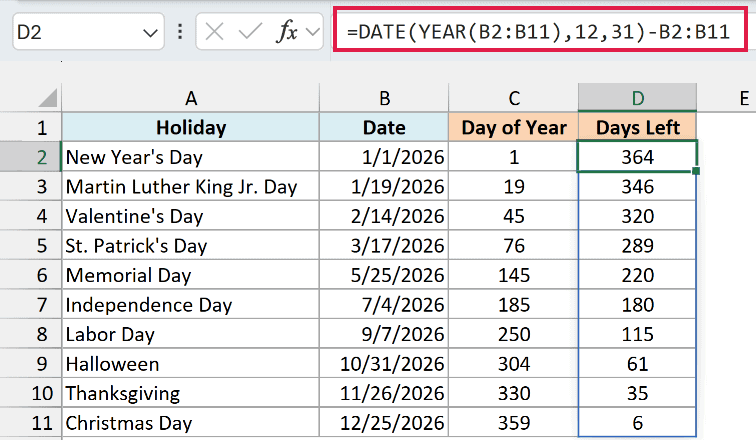Click the Holiday header cell

190,127
